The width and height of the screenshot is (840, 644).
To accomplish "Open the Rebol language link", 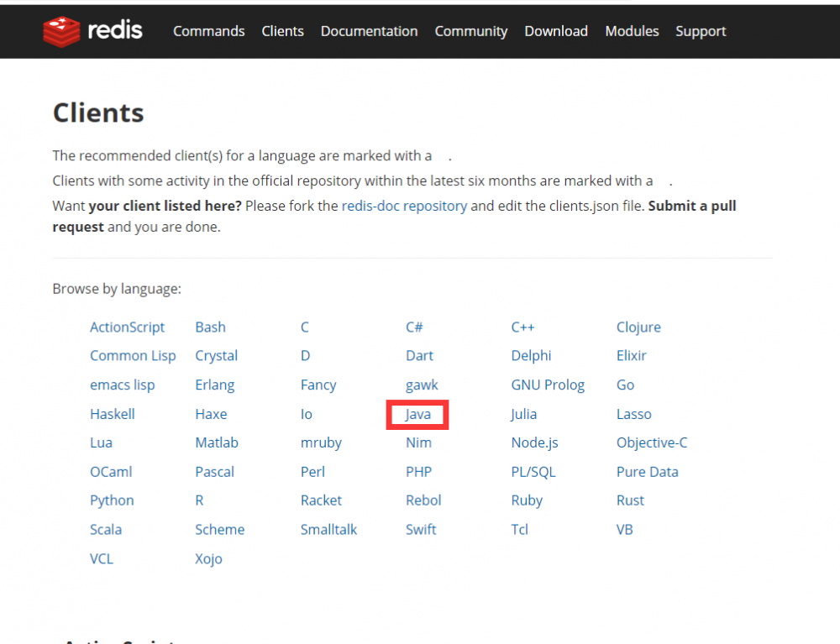I will [423, 500].
